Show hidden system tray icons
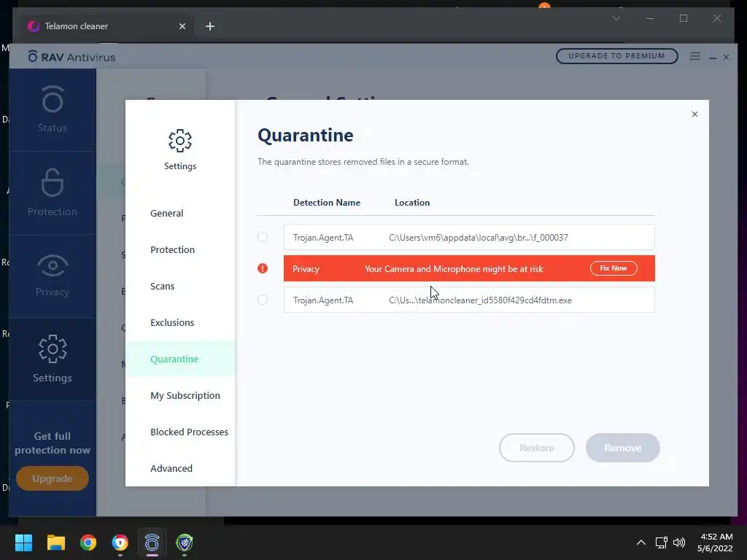The height and width of the screenshot is (560, 747). [x=641, y=542]
